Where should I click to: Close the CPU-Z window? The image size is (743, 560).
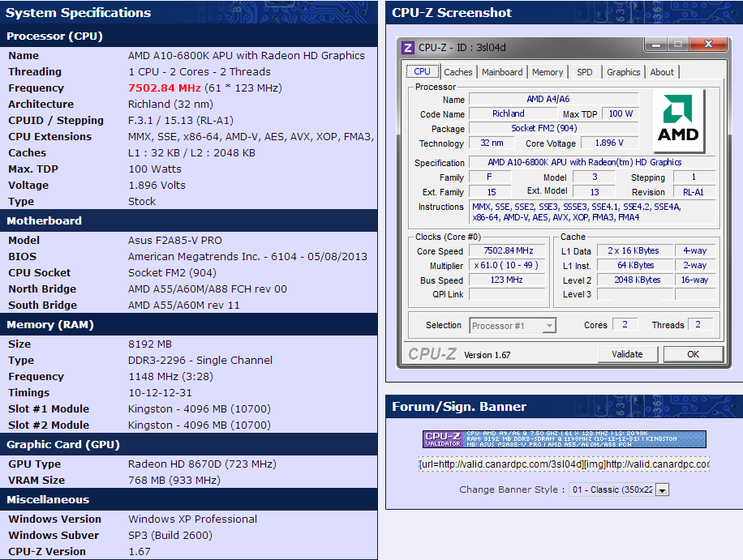pos(708,45)
